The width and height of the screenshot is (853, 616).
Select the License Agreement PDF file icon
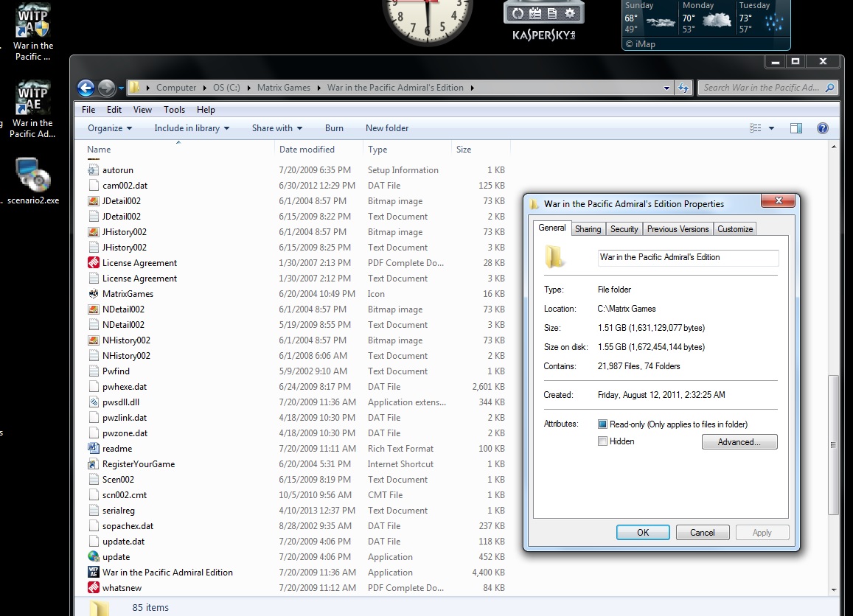(94, 262)
